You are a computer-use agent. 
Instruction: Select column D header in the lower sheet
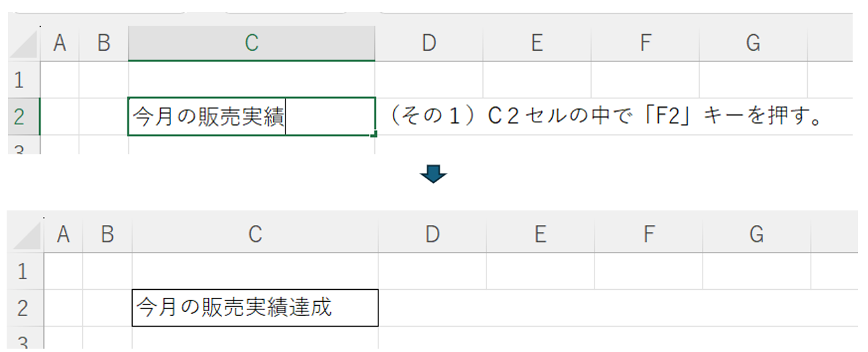point(432,234)
